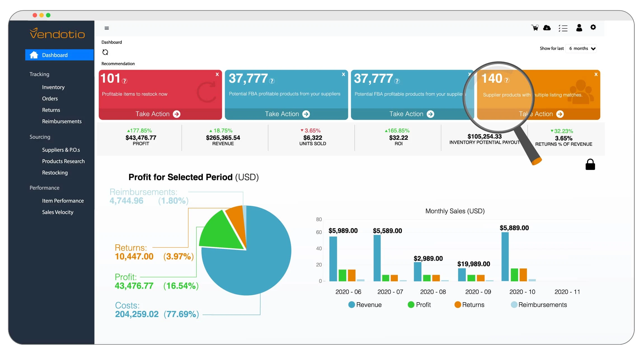The width and height of the screenshot is (644, 352).
Task: Click the help icon next to 101
Action: (x=125, y=81)
